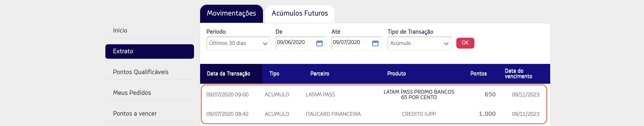This screenshot has height=126, width=644.
Task: Open the Até date calendar icon
Action: (375, 43)
